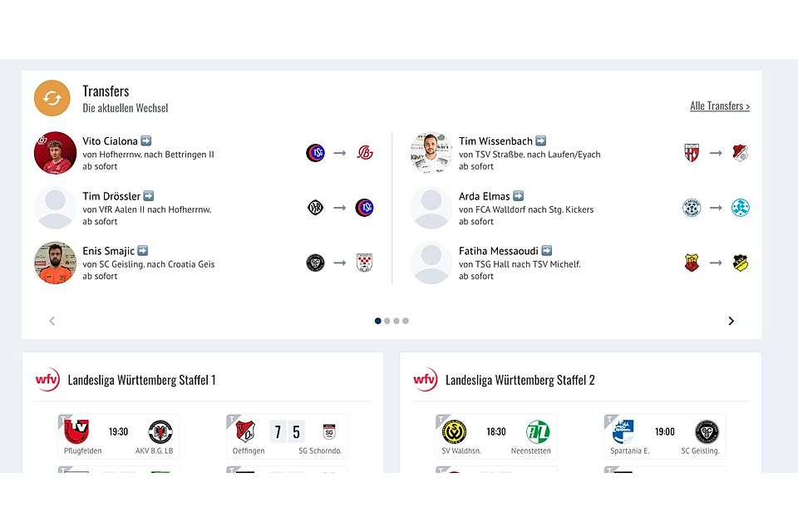Go to previous transfers page arrow
The image size is (798, 532).
click(52, 321)
